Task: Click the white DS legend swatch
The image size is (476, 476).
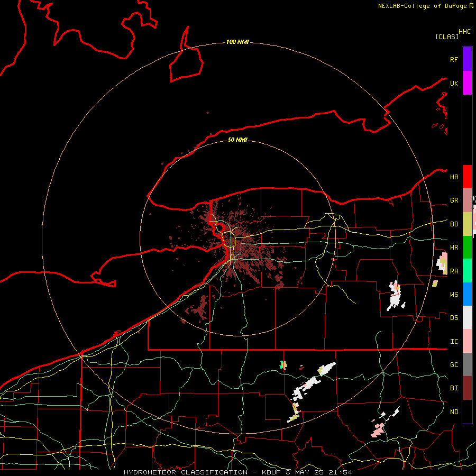Action: 467,317
